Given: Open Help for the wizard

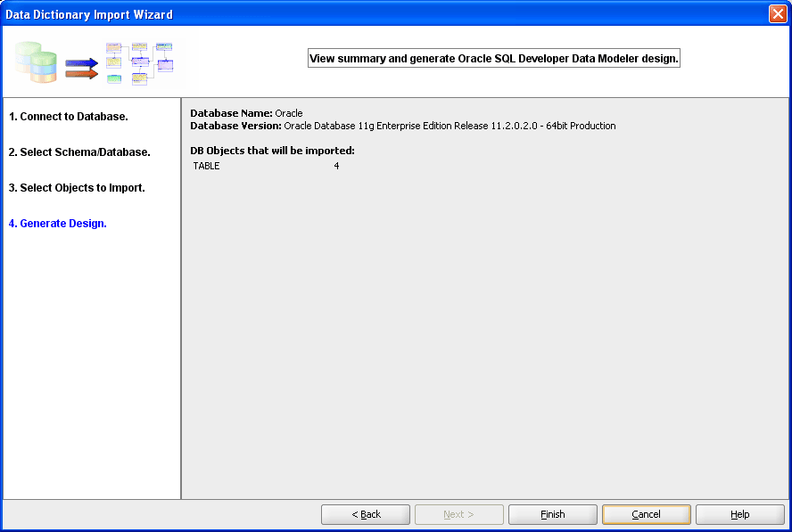Looking at the screenshot, I should (x=740, y=514).
